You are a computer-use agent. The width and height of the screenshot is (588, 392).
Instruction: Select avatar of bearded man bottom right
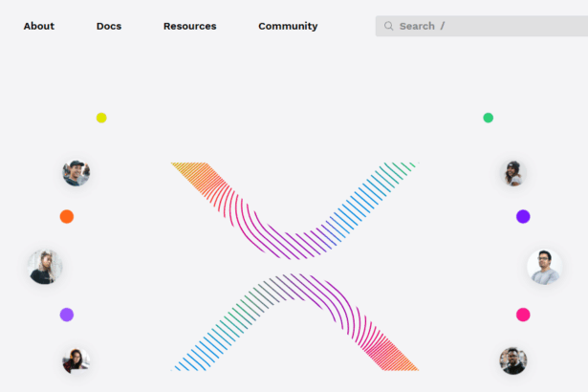click(x=513, y=360)
